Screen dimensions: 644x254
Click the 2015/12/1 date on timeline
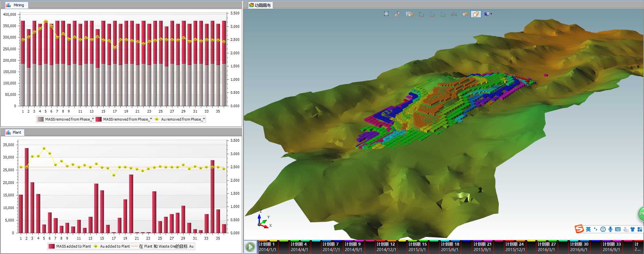pos(516,250)
